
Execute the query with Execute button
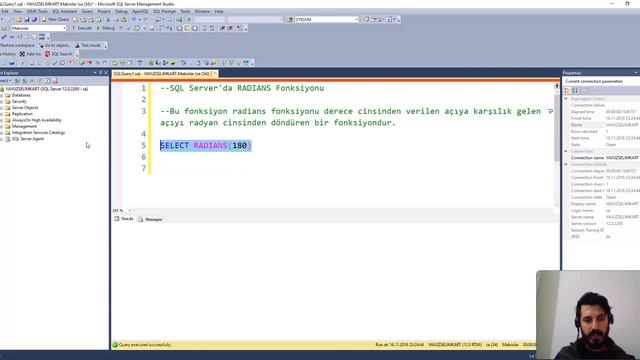coord(82,28)
